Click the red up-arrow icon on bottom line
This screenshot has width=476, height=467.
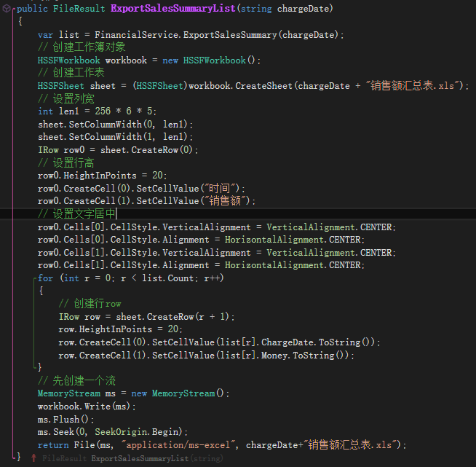33,458
